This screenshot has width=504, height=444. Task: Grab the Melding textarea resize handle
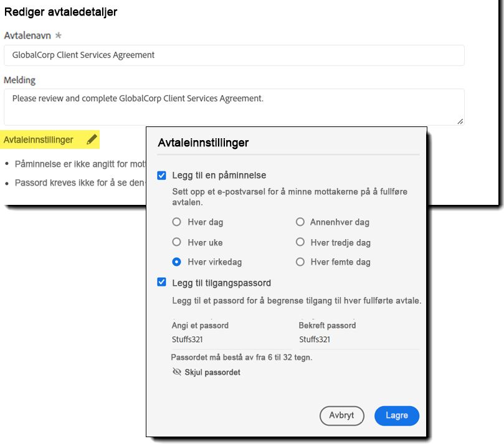(460, 121)
